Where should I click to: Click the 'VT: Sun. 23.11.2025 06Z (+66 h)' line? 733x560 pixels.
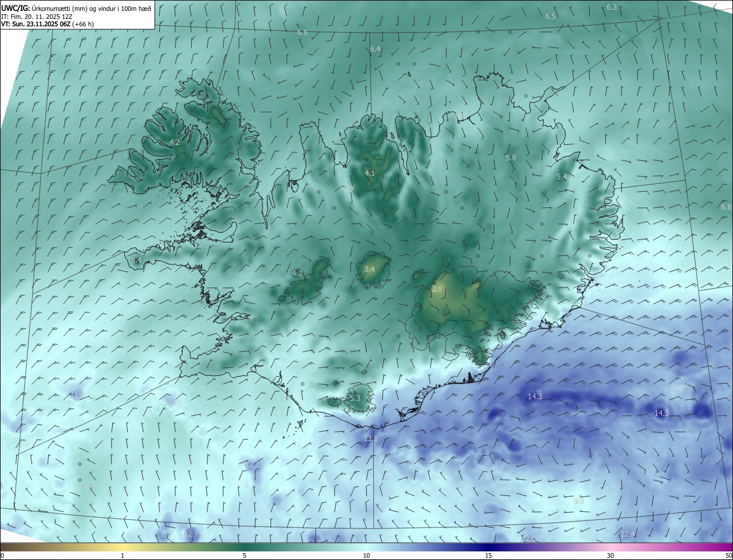48,25
